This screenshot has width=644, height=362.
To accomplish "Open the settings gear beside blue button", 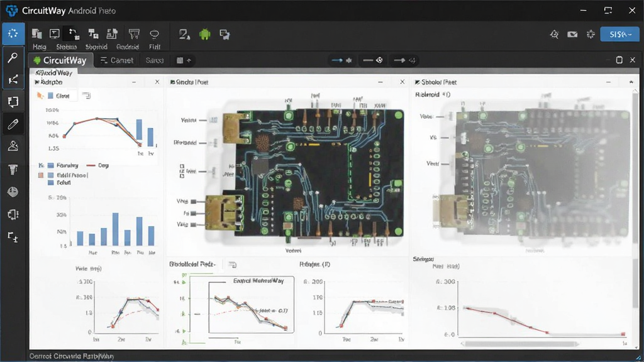I will pyautogui.click(x=591, y=35).
